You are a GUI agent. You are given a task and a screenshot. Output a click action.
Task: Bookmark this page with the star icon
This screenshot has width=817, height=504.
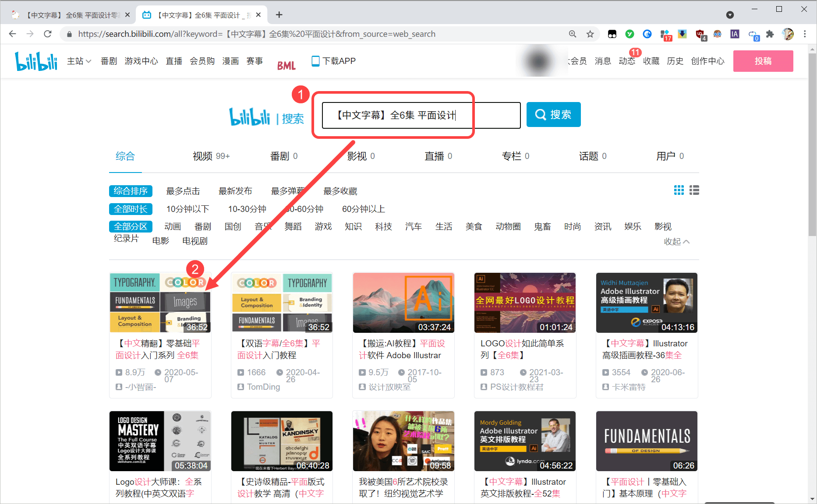[590, 34]
